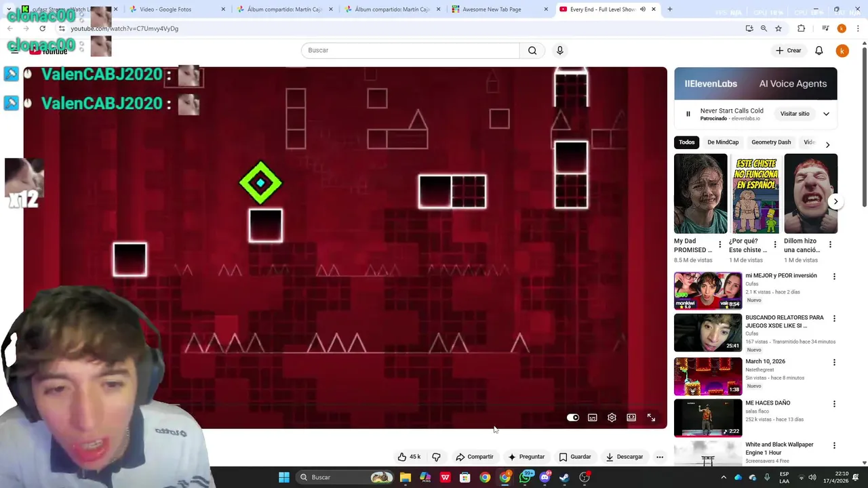Click the 'Guardar' button

575,457
